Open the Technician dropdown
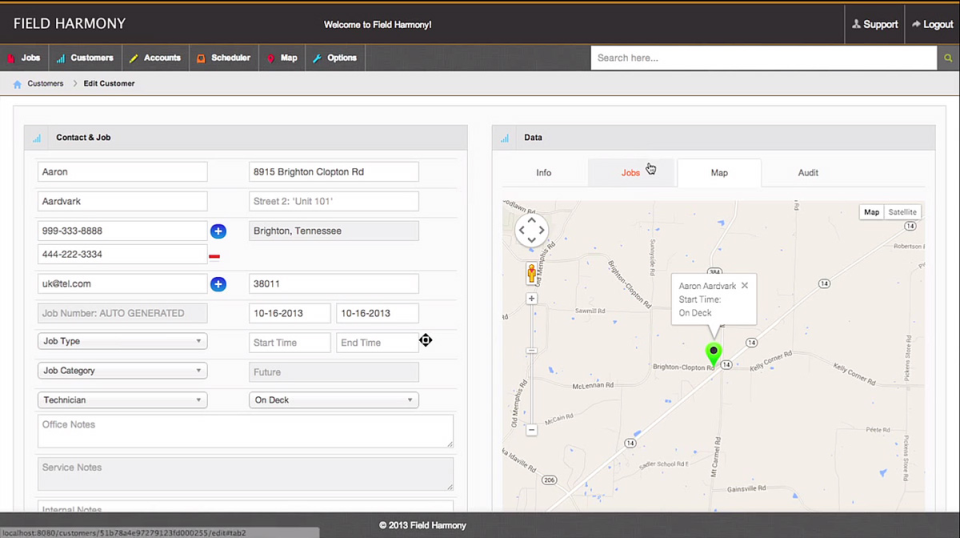Viewport: 960px width, 538px height. click(x=122, y=400)
